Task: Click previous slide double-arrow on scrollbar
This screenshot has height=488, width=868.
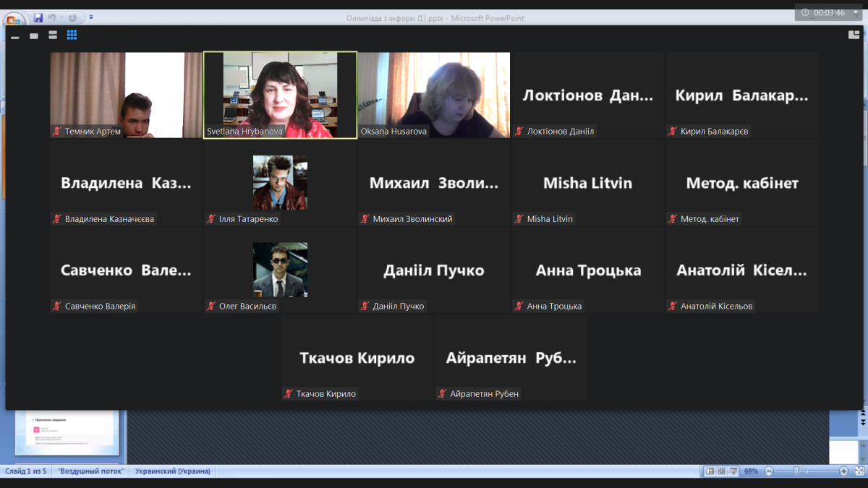Action: click(x=863, y=412)
